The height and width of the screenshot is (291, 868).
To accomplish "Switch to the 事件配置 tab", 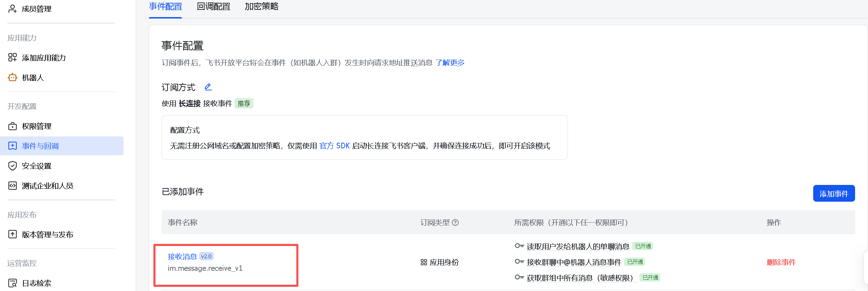I will (165, 7).
